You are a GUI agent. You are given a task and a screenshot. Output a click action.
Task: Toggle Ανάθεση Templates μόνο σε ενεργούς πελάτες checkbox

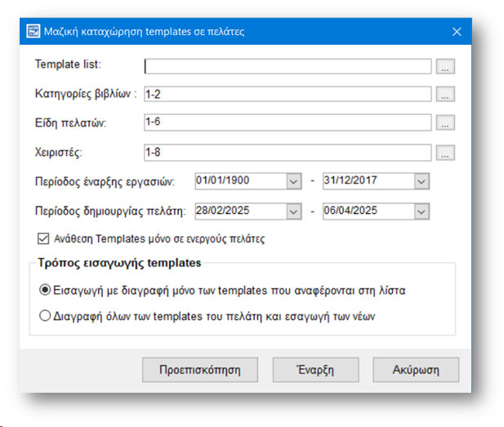pos(44,239)
